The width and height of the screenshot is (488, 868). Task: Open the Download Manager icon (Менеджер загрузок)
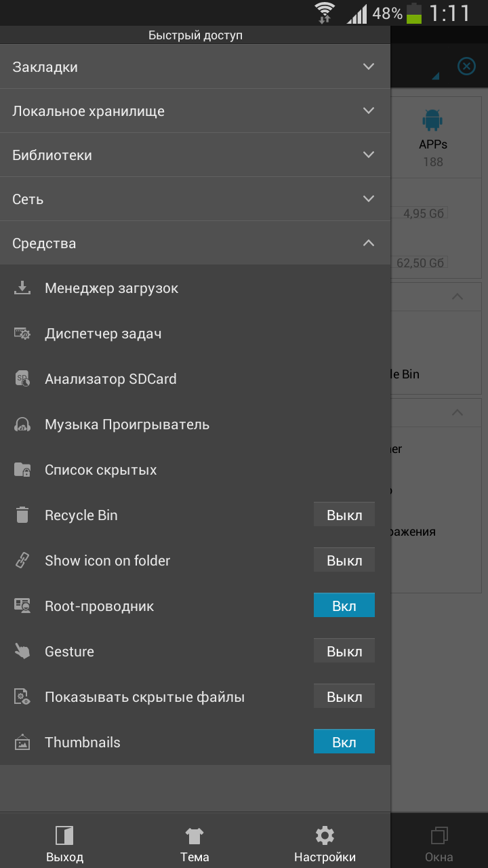click(x=22, y=288)
